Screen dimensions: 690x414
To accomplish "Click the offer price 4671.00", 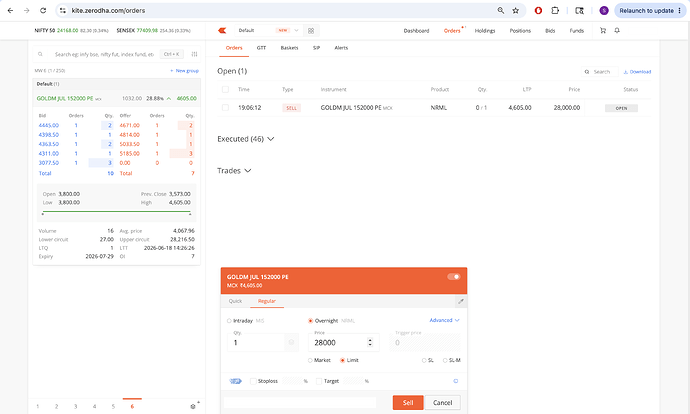I will 129,125.
